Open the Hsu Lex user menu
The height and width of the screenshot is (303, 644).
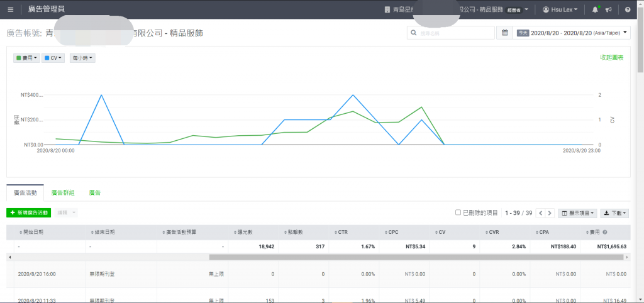coord(560,9)
